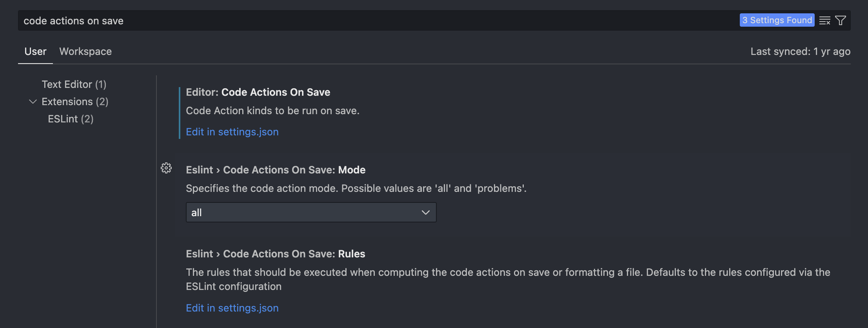This screenshot has height=328, width=868.
Task: Click the 'Specifies the code action mode' description
Action: [356, 188]
